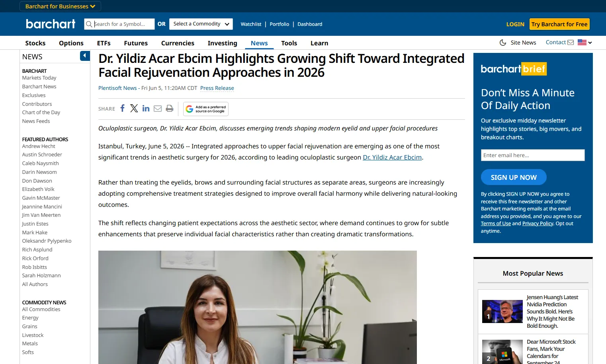Share article on LinkedIn
The width and height of the screenshot is (606, 364).
tap(146, 108)
